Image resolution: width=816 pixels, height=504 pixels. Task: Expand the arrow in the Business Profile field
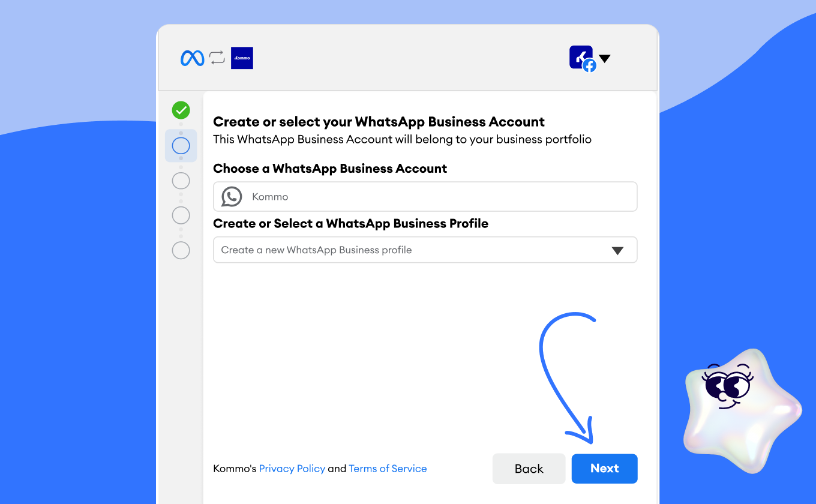(x=617, y=251)
